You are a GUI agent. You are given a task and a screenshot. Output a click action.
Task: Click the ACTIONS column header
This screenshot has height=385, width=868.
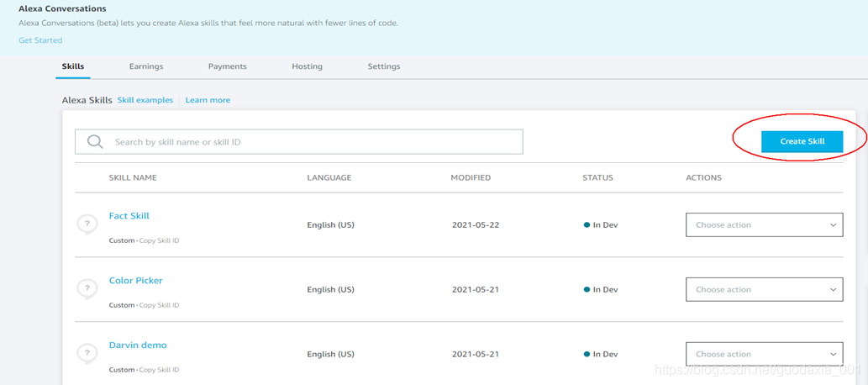[703, 178]
